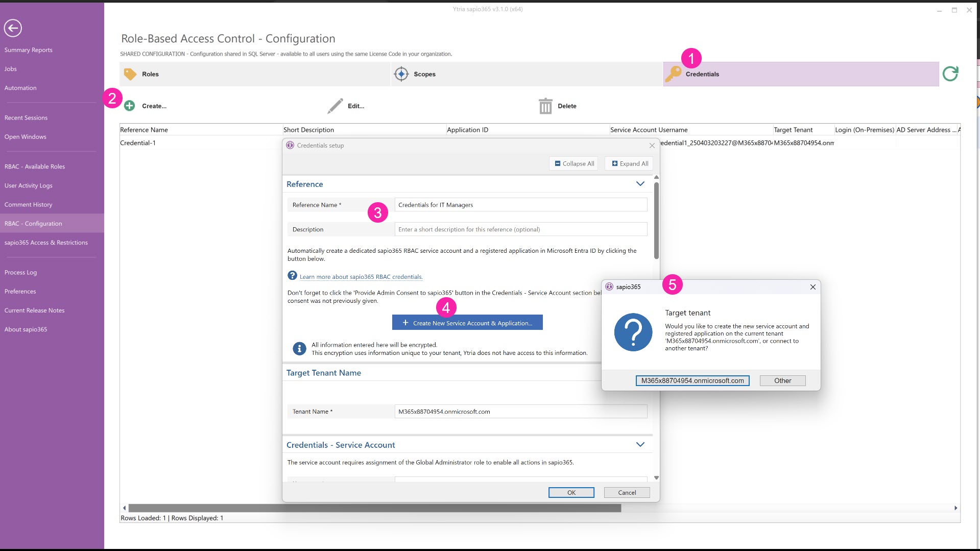Click the help question mark icon

click(292, 276)
